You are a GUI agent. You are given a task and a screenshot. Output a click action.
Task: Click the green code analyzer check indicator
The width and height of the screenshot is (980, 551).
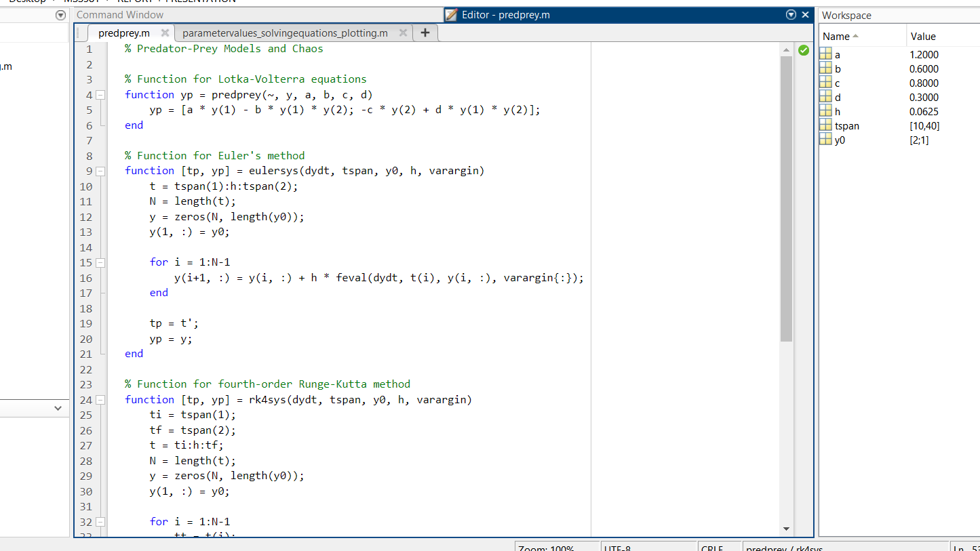pos(803,49)
